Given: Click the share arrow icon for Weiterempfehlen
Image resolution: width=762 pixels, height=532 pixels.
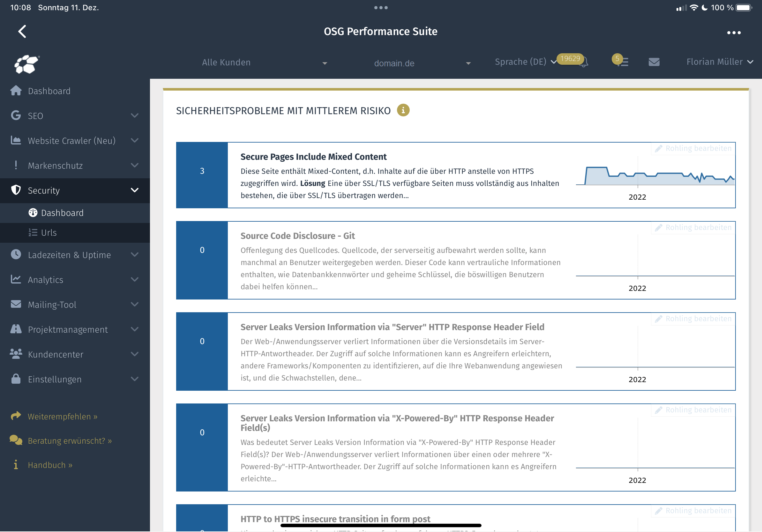Looking at the screenshot, I should tap(16, 416).
